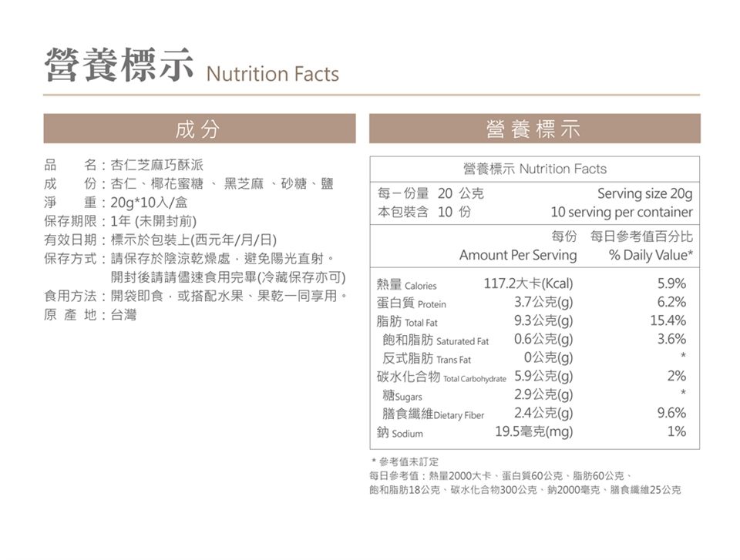The height and width of the screenshot is (560, 740).
Task: Click the Total Fat percentage 15.4%
Action: (668, 321)
